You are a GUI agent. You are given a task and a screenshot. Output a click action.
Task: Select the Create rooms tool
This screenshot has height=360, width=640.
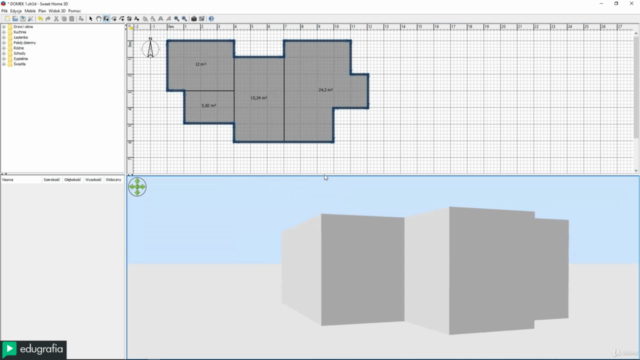[115, 19]
